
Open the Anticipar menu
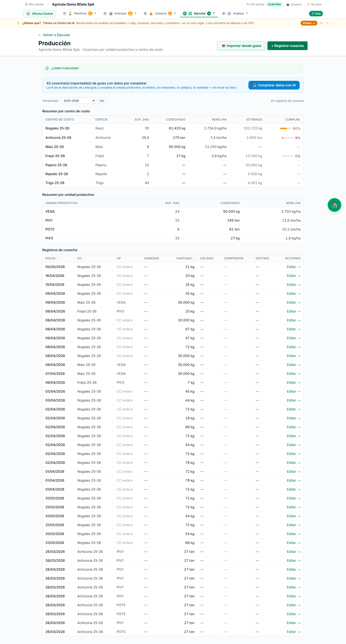pos(120,13)
